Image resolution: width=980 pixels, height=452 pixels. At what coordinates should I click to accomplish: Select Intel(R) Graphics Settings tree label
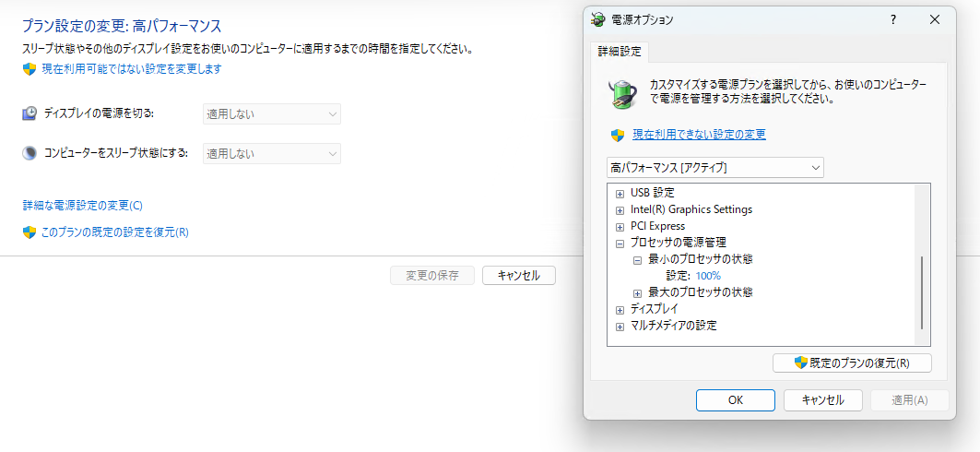coord(691,209)
